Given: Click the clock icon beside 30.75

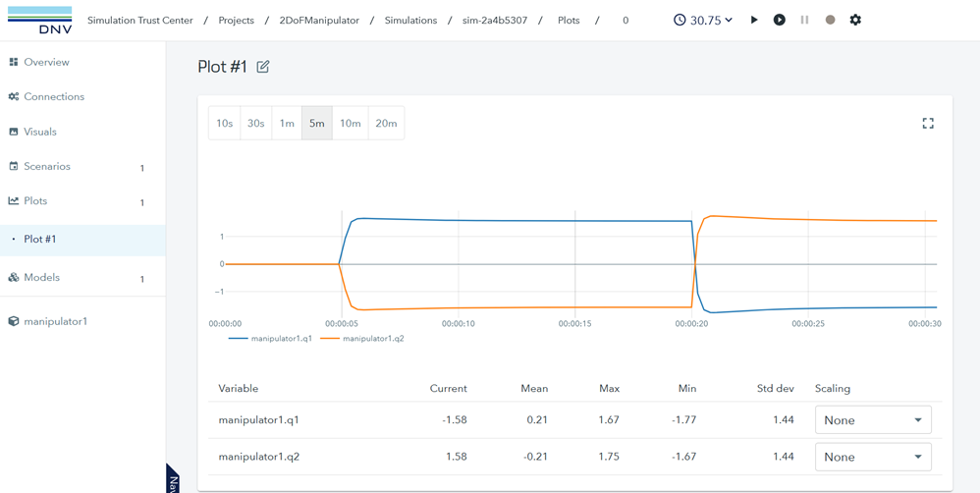Looking at the screenshot, I should click(680, 20).
